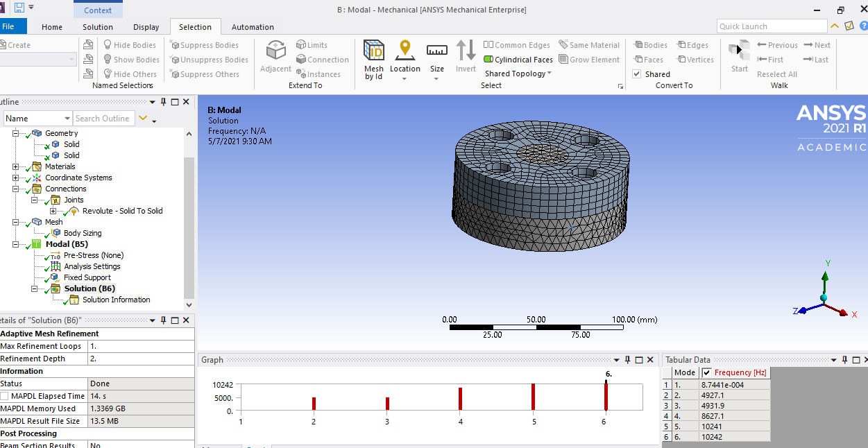
Task: Close the Details of Solution panel
Action: click(x=186, y=320)
